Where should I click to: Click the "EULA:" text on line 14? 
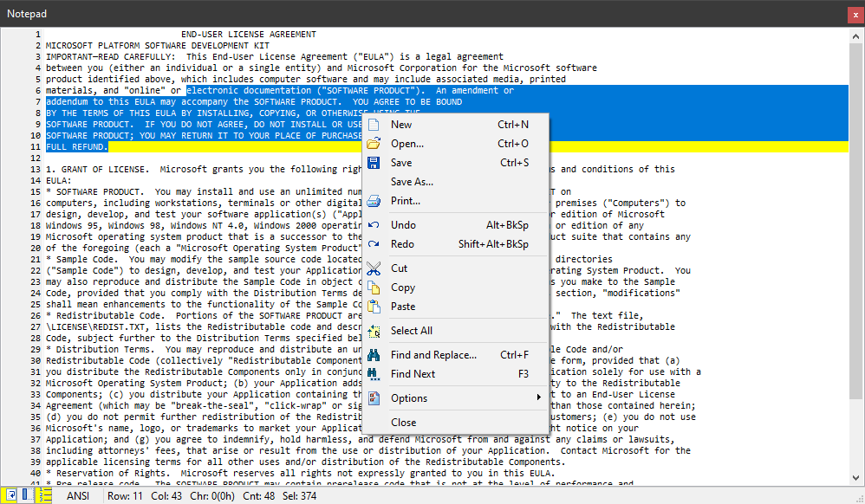pyautogui.click(x=59, y=181)
